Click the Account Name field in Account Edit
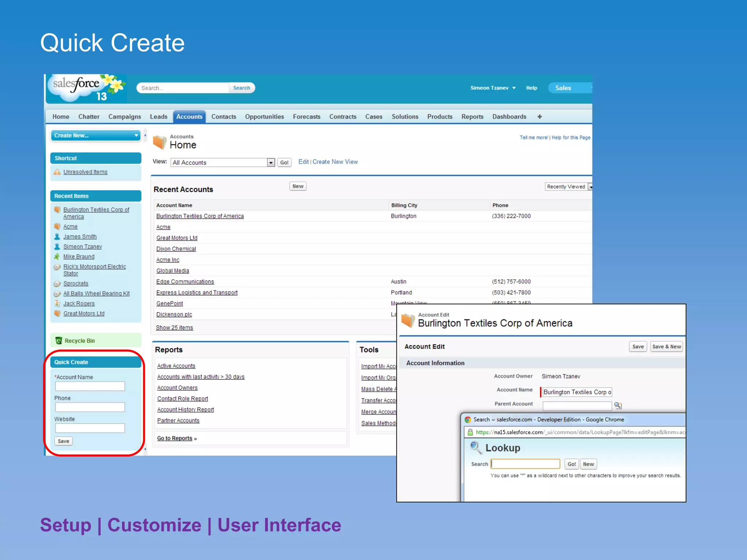This screenshot has width=747, height=560. point(577,392)
